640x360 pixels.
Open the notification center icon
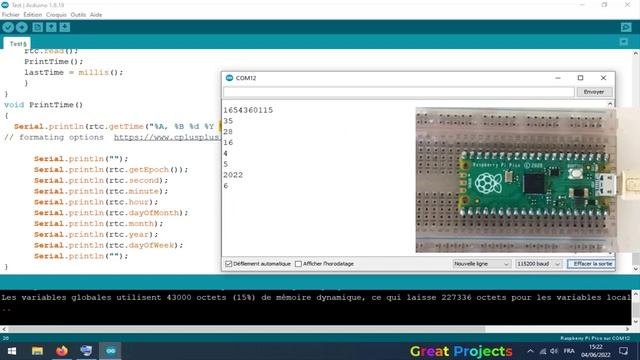click(623, 351)
